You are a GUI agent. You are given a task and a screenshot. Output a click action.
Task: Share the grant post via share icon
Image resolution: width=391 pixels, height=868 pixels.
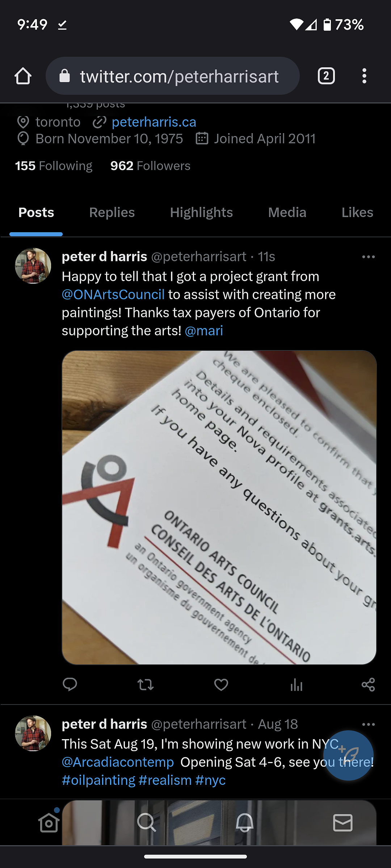click(x=368, y=684)
